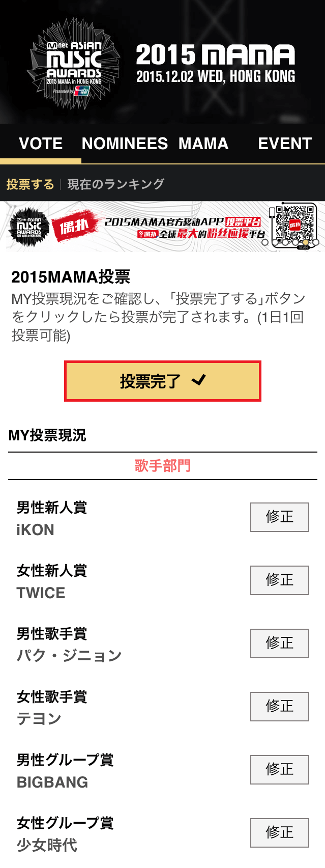
Task: Click the Mnet Asian Music Awards logo
Action: coord(75,64)
